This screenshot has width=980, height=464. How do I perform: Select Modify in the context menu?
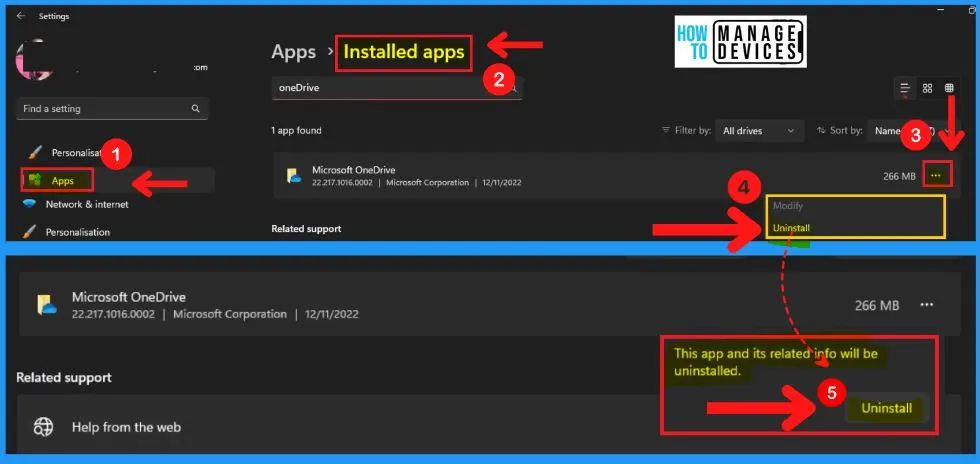(788, 206)
